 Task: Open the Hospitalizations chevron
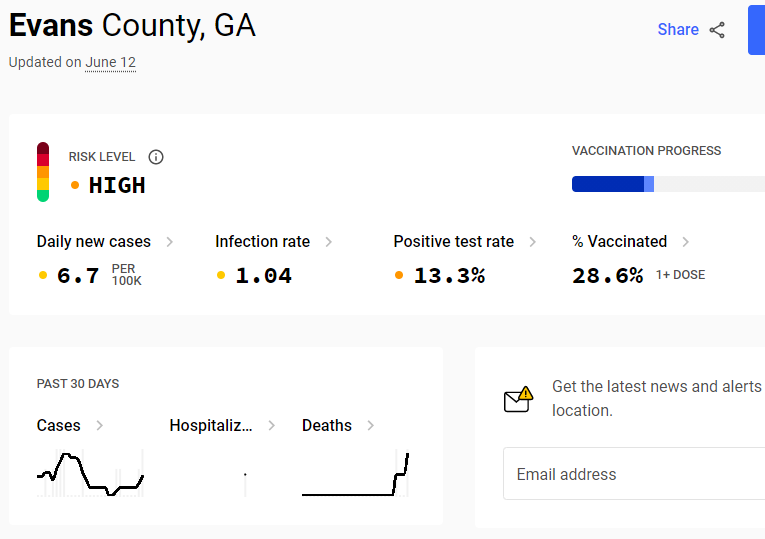click(272, 425)
